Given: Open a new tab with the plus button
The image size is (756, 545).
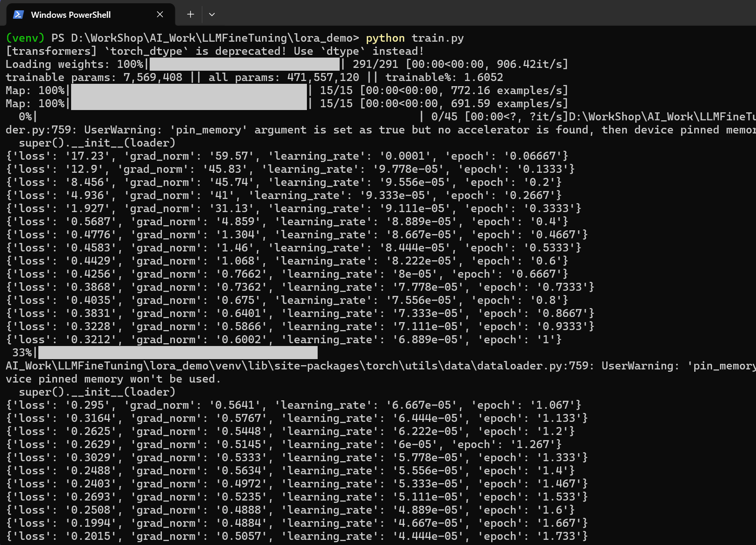Looking at the screenshot, I should pyautogui.click(x=190, y=15).
